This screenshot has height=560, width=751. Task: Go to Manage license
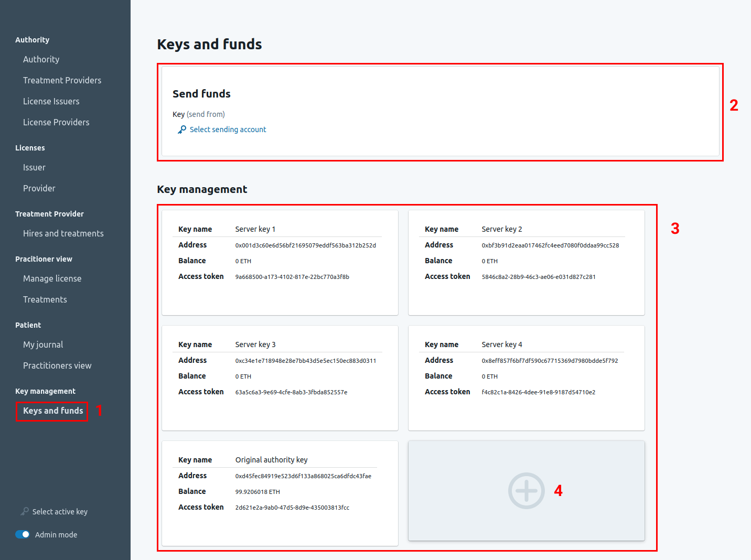point(52,278)
